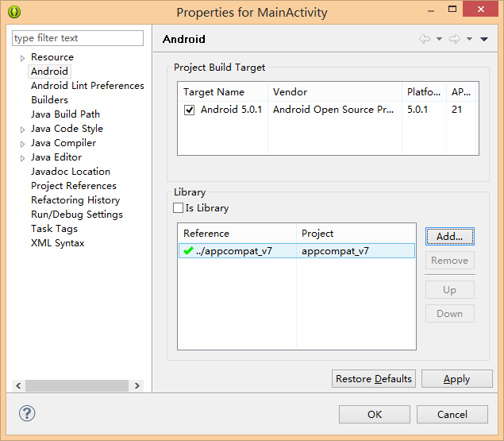Select the ../appcompat_v7 reference cell
This screenshot has height=441, width=504.
(x=237, y=251)
